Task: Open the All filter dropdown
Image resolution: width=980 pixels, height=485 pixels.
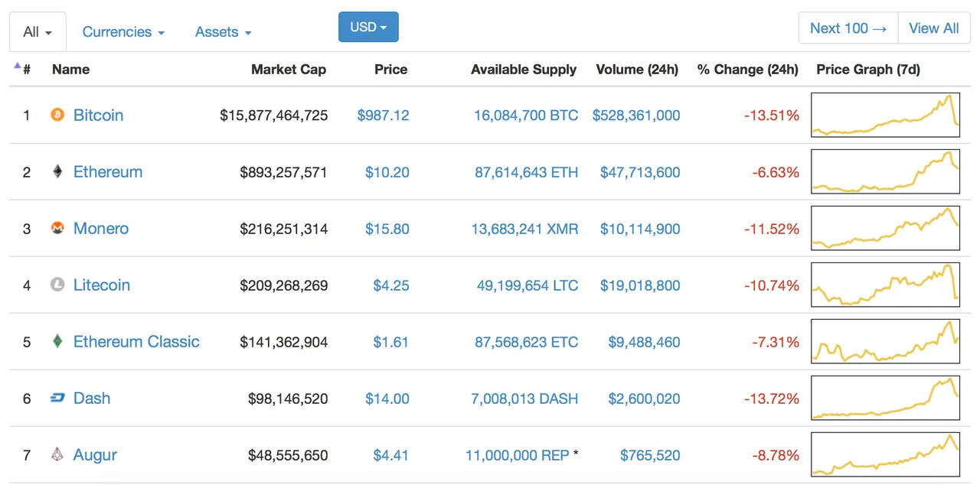Action: click(x=38, y=32)
